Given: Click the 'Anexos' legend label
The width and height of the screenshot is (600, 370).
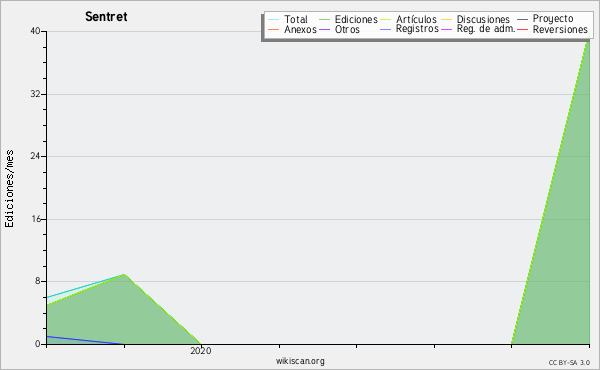Looking at the screenshot, I should pos(300,29).
